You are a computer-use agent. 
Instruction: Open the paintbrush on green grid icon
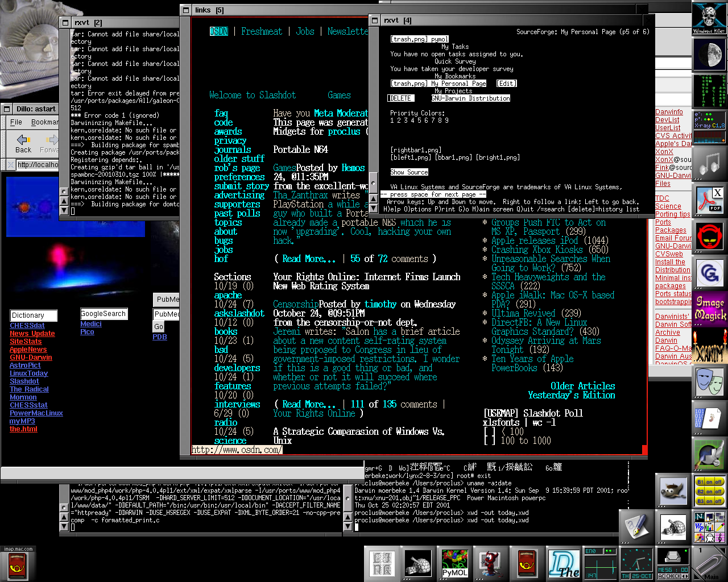(709, 455)
